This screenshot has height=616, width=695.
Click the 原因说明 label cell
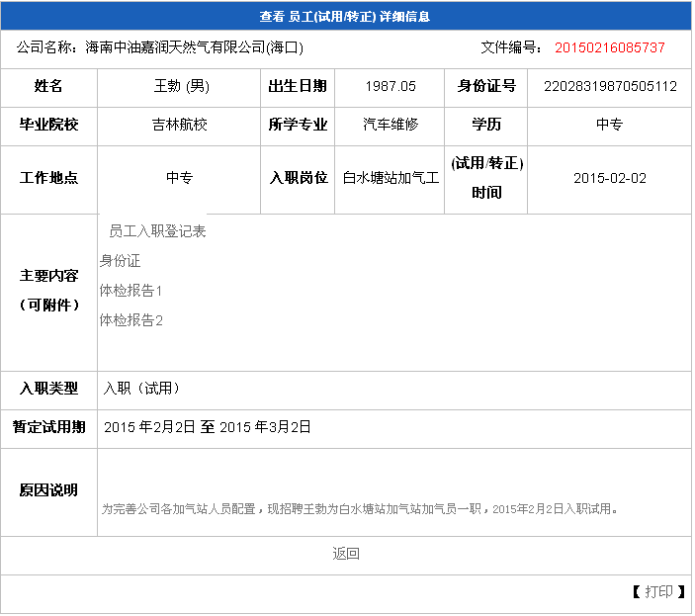pos(48,490)
